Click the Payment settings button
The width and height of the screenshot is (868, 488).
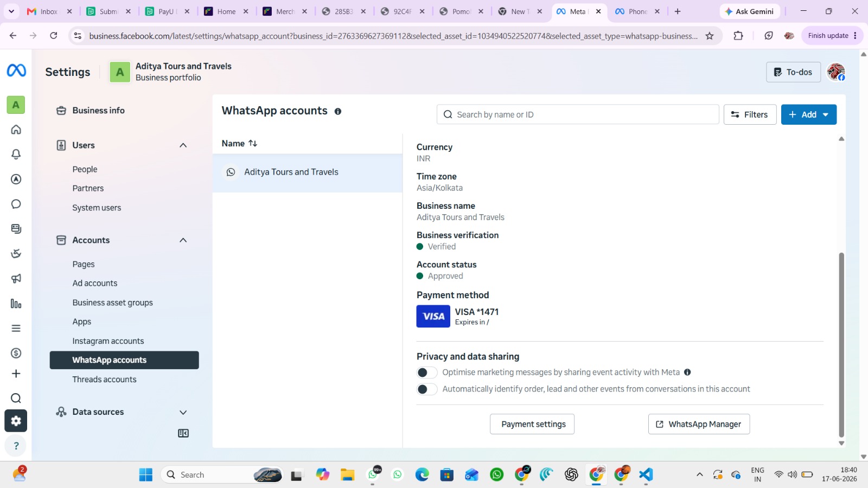click(x=532, y=424)
